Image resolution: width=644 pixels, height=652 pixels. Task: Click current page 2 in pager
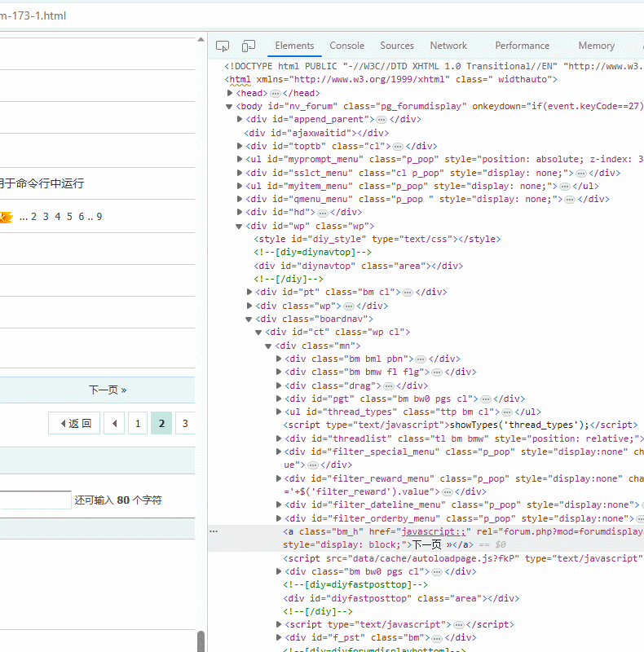pos(161,423)
